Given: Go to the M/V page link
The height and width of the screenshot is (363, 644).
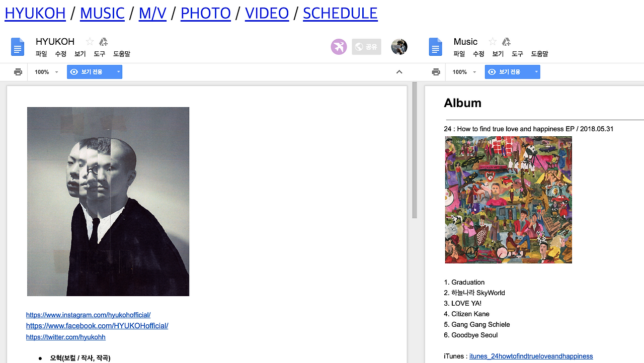Looking at the screenshot, I should pyautogui.click(x=152, y=14).
